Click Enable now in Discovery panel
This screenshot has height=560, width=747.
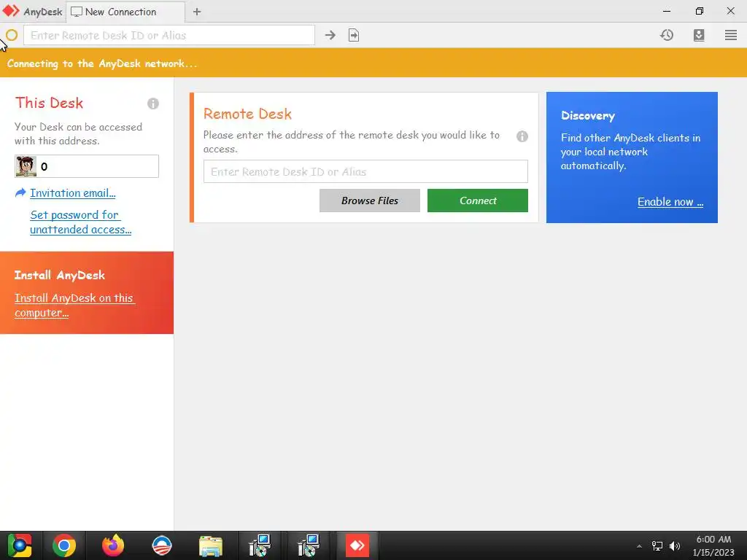click(670, 202)
